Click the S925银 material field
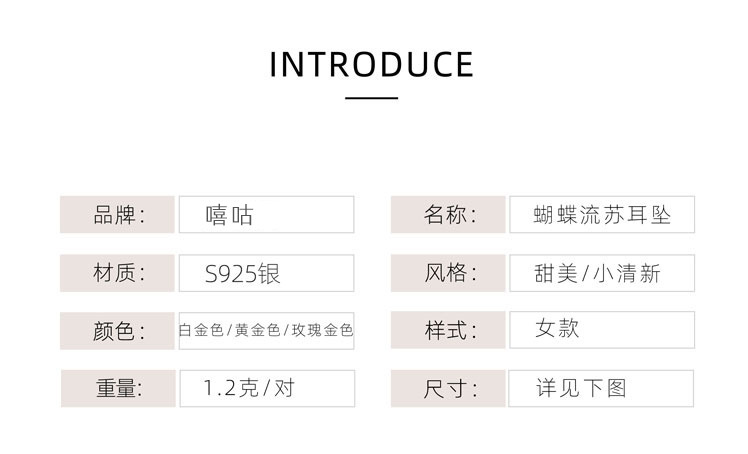 (266, 273)
